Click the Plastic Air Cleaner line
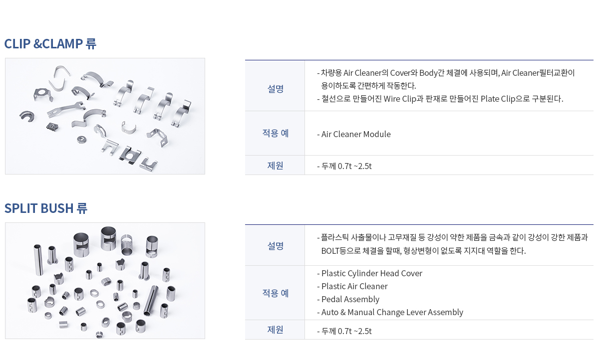Screen dimensions: 598x364 (x=352, y=286)
